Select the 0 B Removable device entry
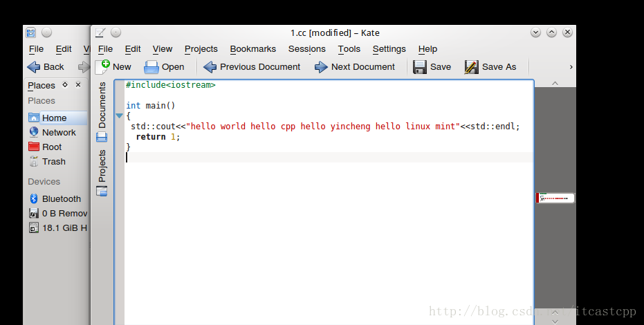This screenshot has height=325, width=644. click(x=57, y=214)
